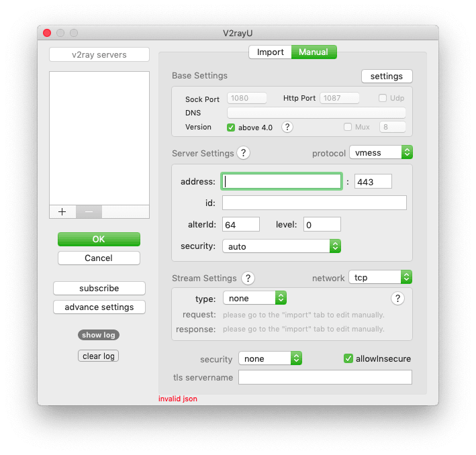The width and height of the screenshot is (476, 455).
Task: Enable the Mux checkbox
Action: pyautogui.click(x=348, y=127)
